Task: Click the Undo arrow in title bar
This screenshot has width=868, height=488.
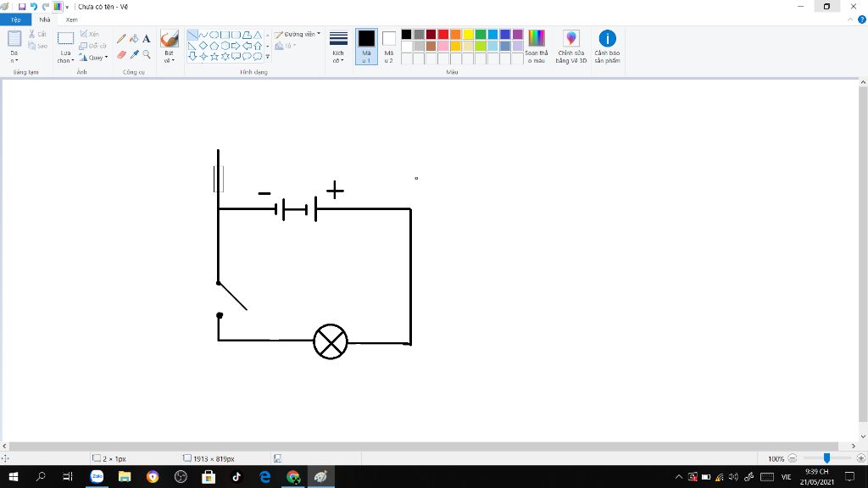Action: click(x=33, y=7)
